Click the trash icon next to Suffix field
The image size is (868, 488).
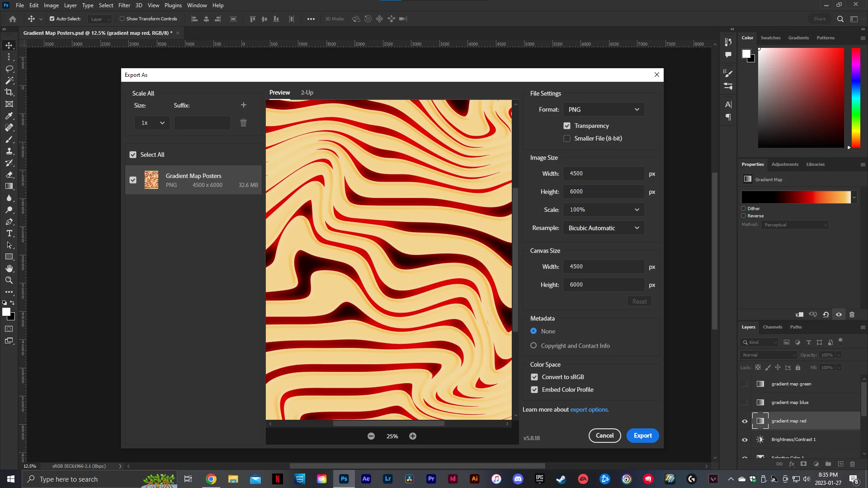tap(243, 123)
